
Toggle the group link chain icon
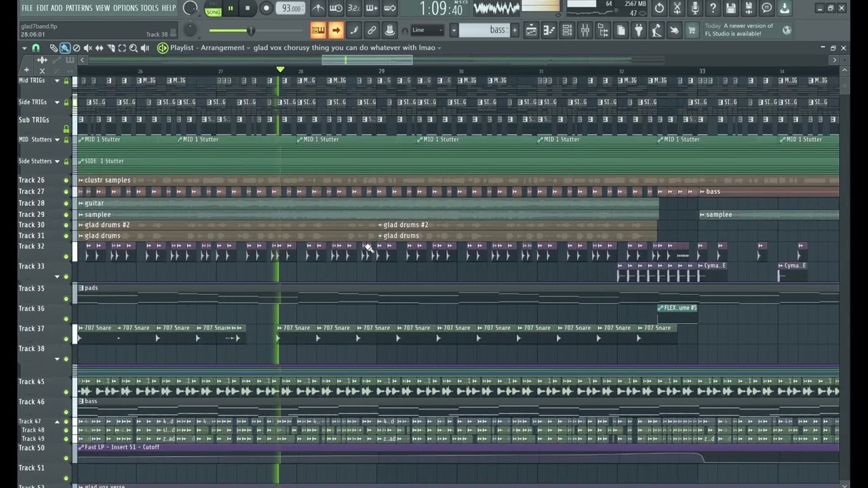pyautogui.click(x=372, y=30)
